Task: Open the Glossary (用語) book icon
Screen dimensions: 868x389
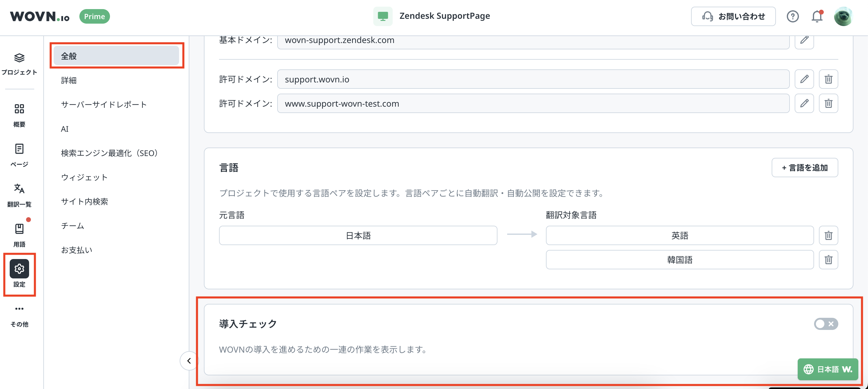Action: 19,229
